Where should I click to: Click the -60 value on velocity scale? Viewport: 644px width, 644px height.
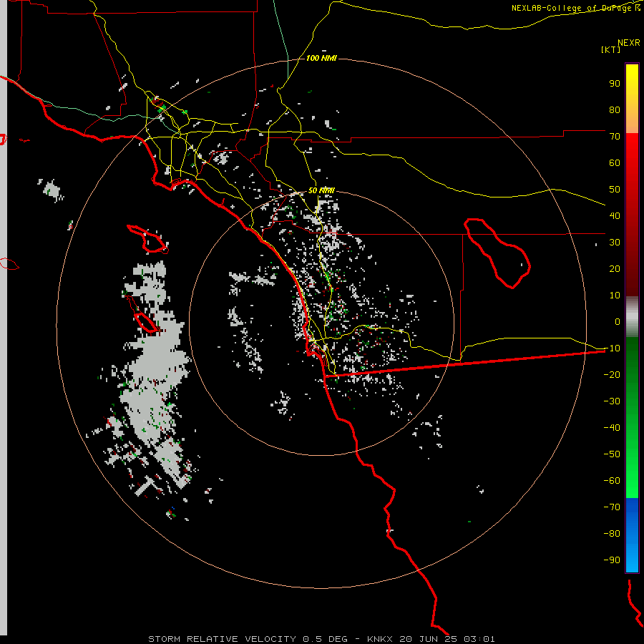point(612,481)
